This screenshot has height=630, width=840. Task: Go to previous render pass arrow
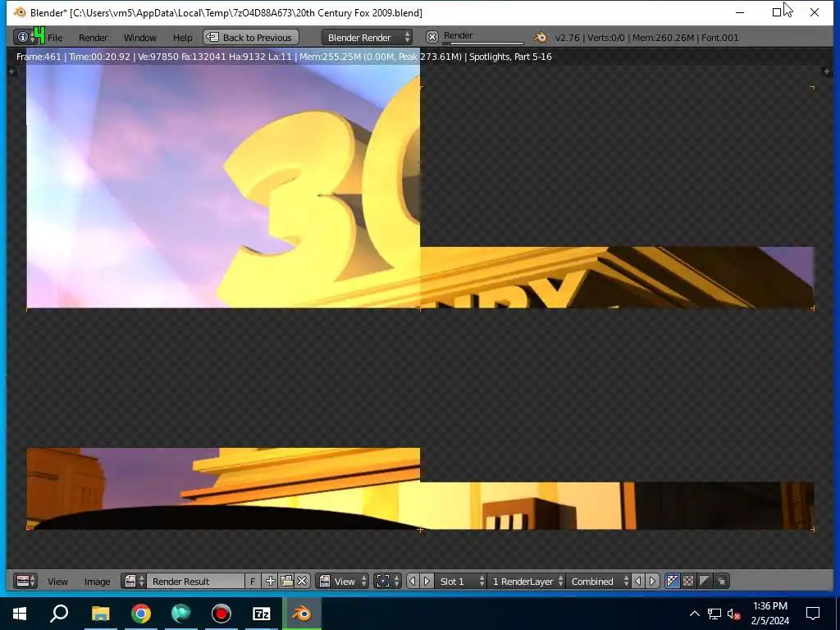point(638,582)
